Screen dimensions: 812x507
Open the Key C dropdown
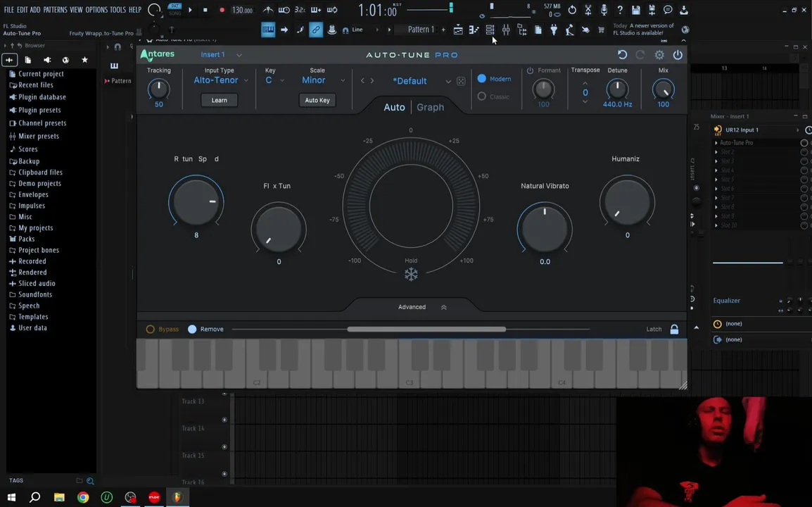[275, 80]
